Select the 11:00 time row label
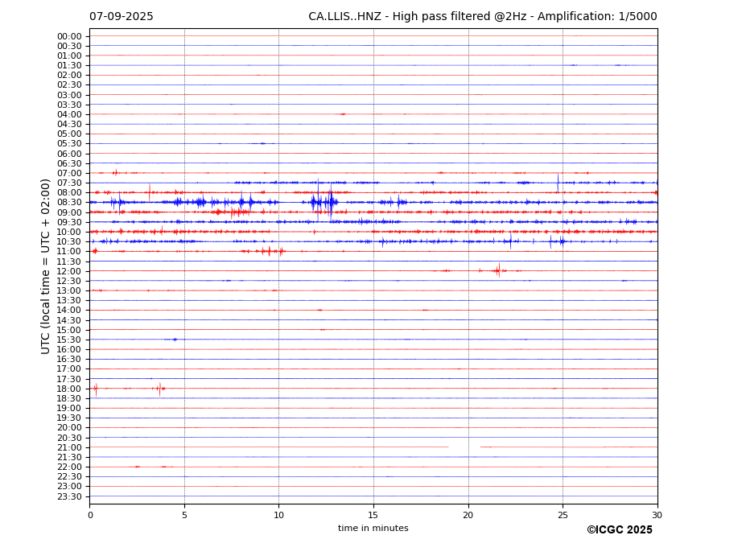Viewport: 746px width, 560px height. (x=69, y=252)
